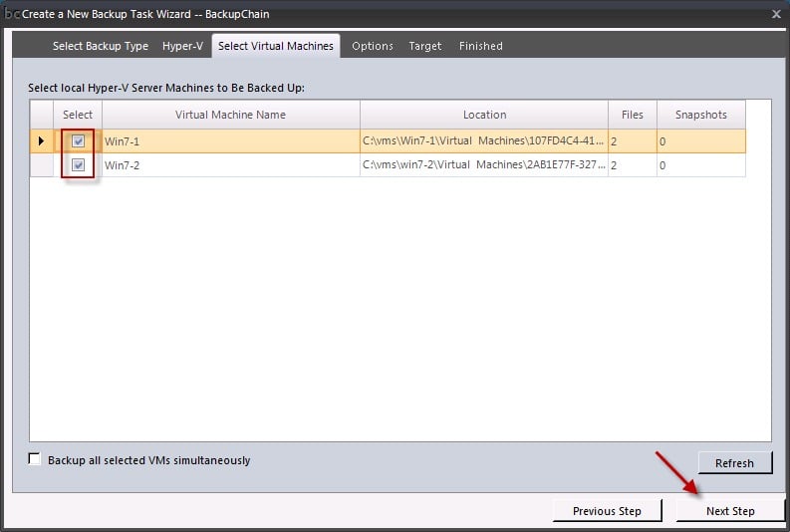790x532 pixels.
Task: Select the Select Virtual Machines tab
Action: click(276, 46)
